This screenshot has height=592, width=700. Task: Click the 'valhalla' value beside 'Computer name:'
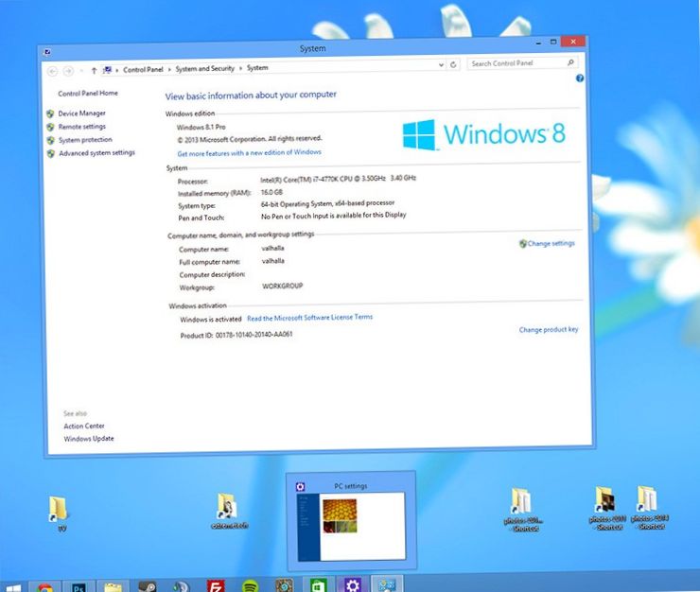tap(272, 248)
